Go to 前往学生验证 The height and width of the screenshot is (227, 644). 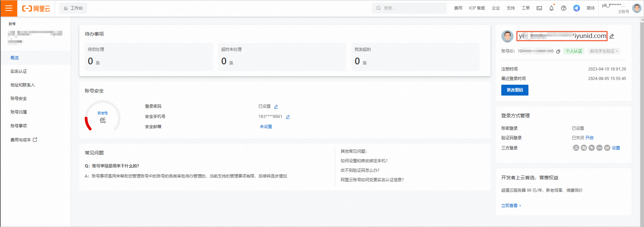(x=604, y=51)
